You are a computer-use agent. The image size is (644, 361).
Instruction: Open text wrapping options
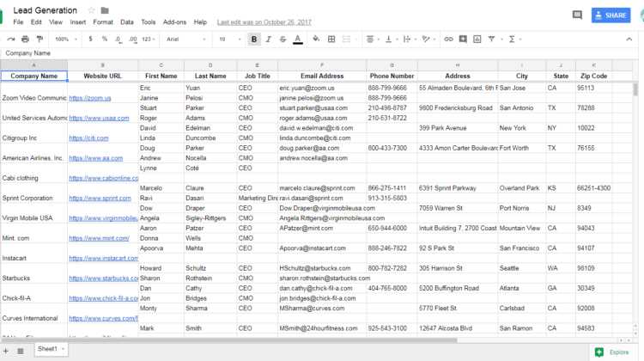(409, 39)
